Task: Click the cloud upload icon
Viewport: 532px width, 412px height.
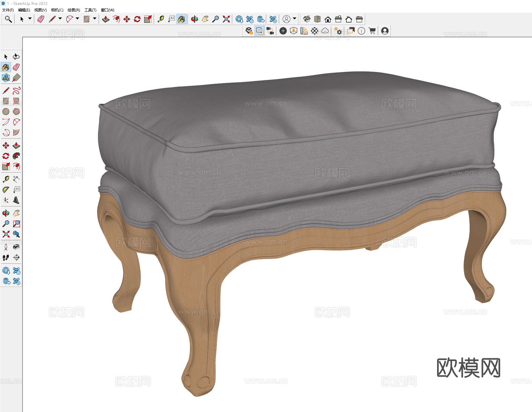Action: point(325,31)
